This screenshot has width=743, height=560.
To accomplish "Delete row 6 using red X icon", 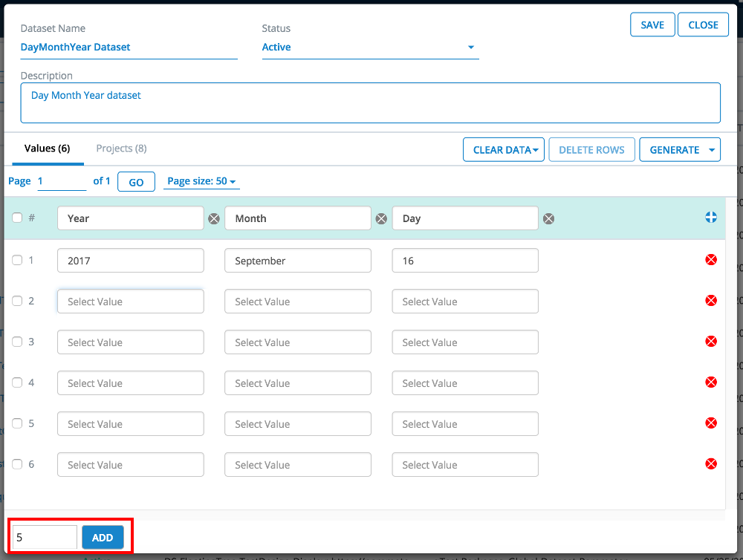I will click(711, 464).
